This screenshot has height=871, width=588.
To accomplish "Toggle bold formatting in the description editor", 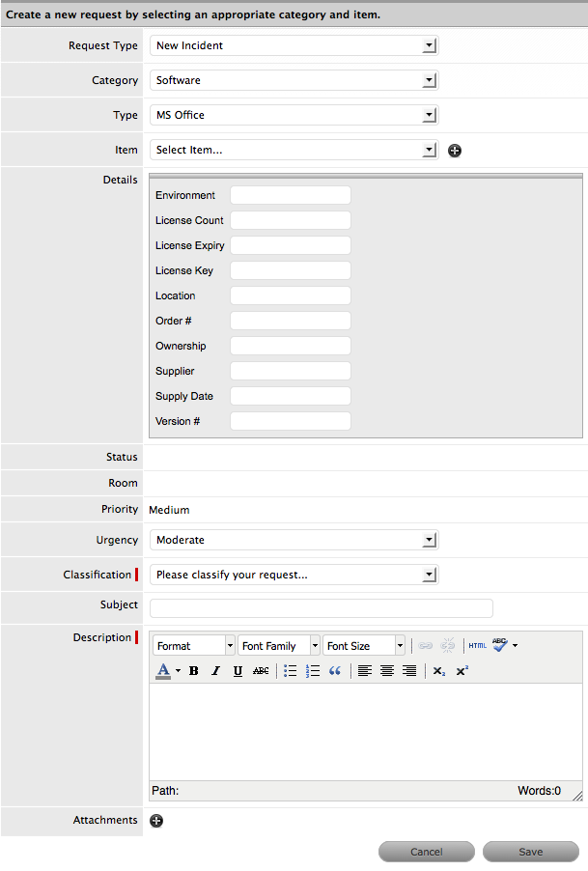I will point(194,671).
